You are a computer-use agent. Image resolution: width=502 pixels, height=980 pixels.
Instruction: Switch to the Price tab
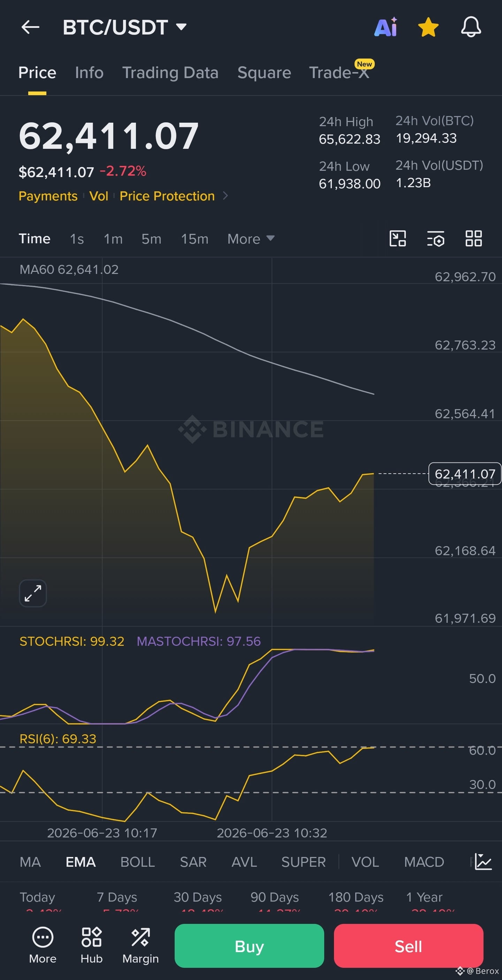click(x=37, y=72)
